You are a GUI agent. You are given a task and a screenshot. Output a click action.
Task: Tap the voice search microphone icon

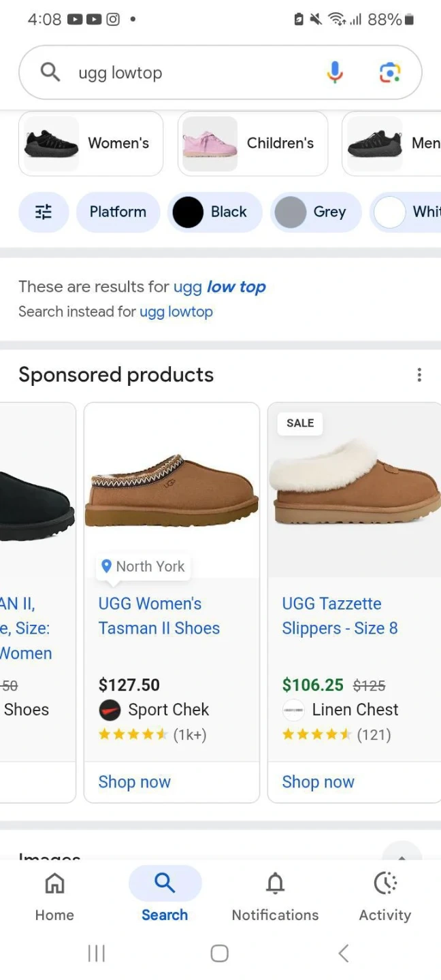335,72
